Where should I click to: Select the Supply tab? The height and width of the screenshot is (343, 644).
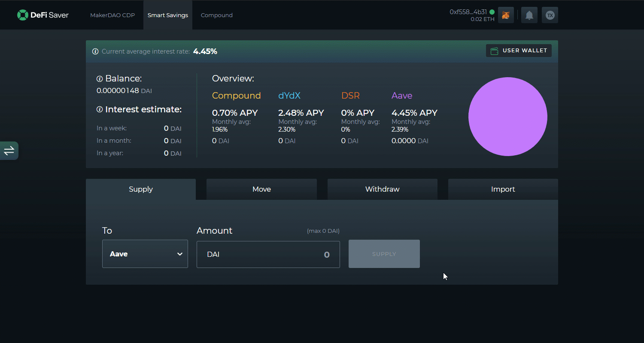point(141,189)
